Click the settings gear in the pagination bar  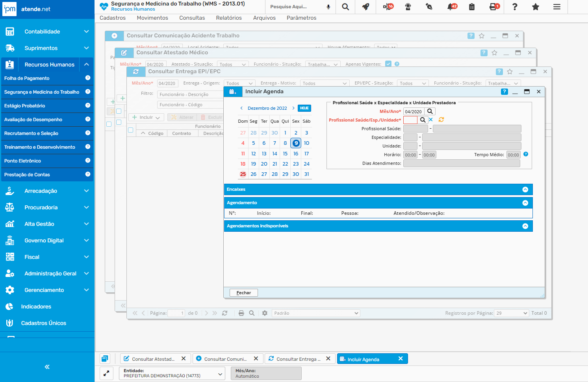(265, 313)
